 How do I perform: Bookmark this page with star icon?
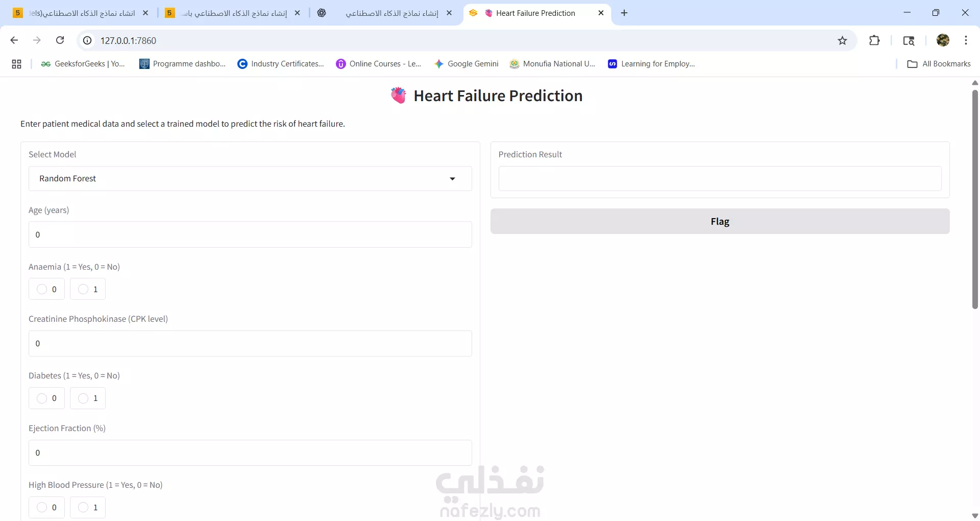tap(843, 40)
